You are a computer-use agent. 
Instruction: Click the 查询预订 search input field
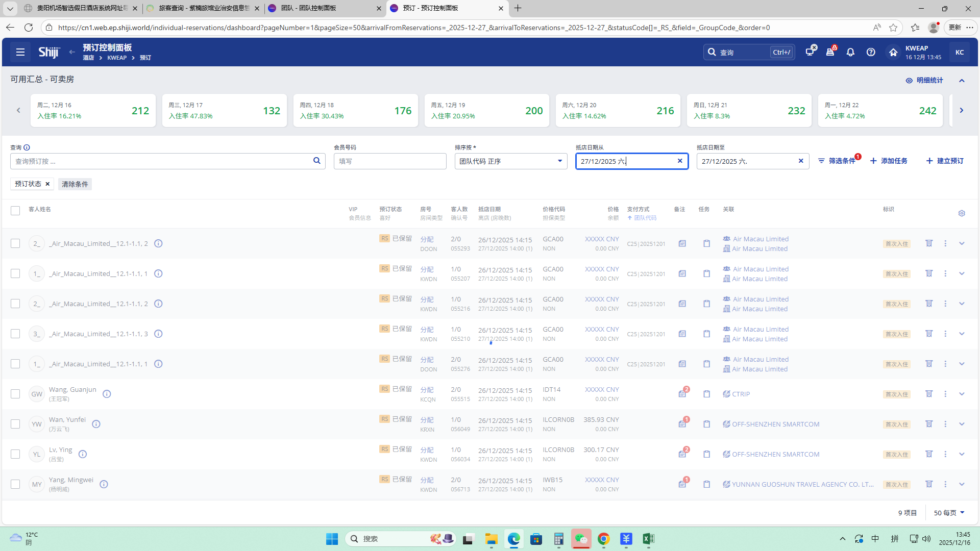(x=162, y=161)
